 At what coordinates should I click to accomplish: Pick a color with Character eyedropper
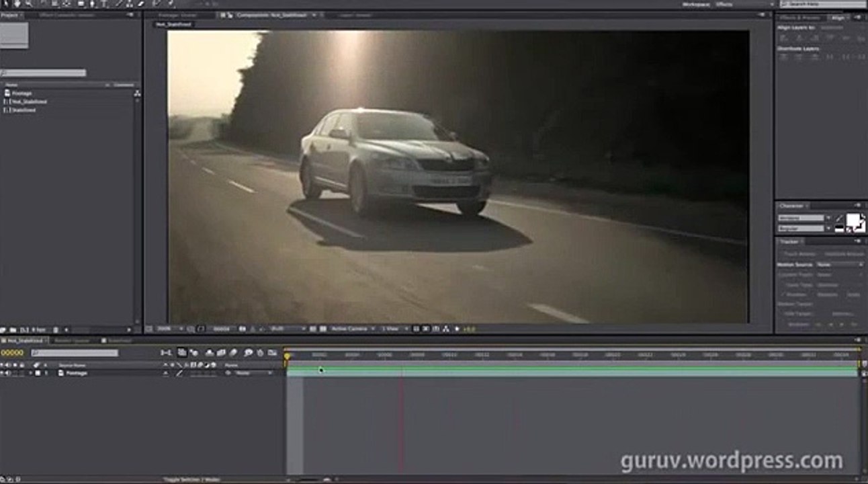(839, 218)
